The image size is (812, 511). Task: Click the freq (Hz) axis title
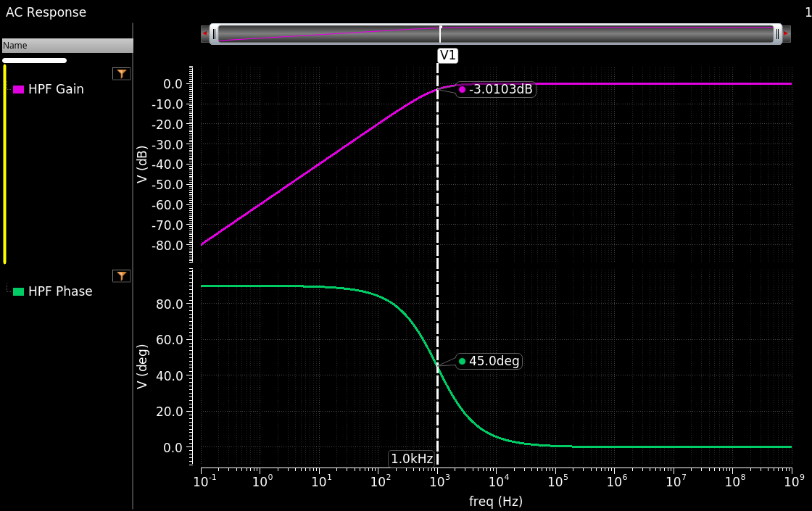(x=495, y=502)
